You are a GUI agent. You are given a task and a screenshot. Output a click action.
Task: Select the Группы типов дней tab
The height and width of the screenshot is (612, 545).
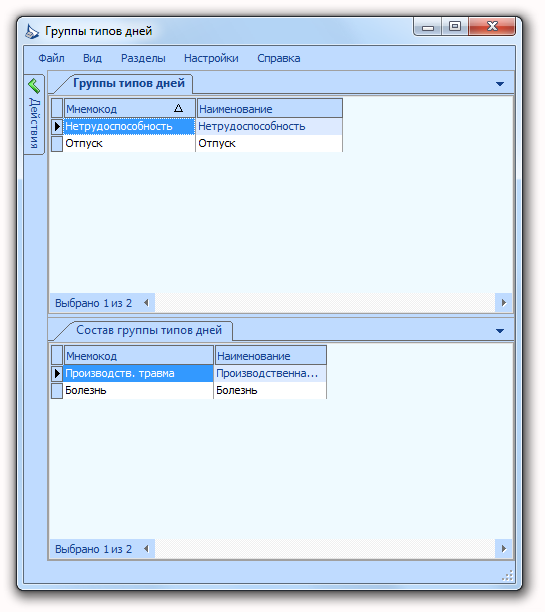click(x=129, y=83)
